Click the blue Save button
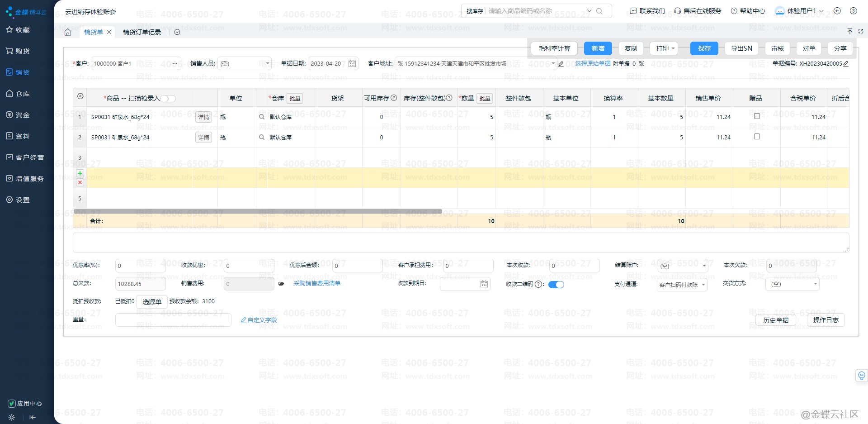The width and height of the screenshot is (868, 424). point(704,48)
